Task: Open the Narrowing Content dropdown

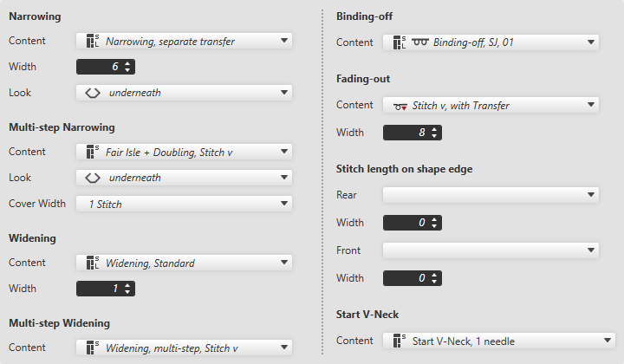Action: point(285,41)
